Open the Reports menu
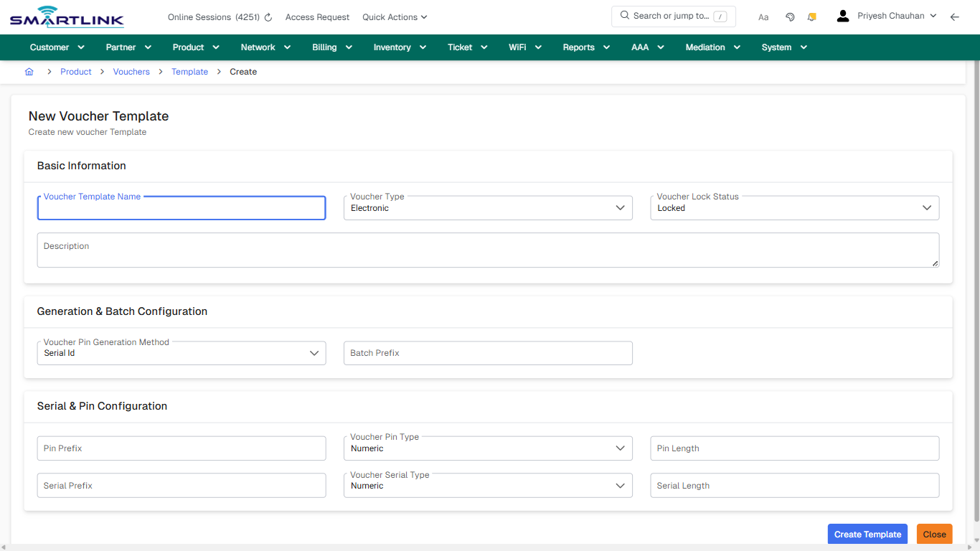This screenshot has height=551, width=980. (579, 47)
